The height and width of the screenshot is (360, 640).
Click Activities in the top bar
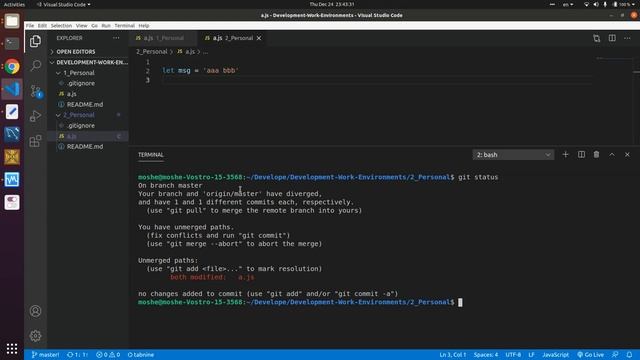point(14,4)
